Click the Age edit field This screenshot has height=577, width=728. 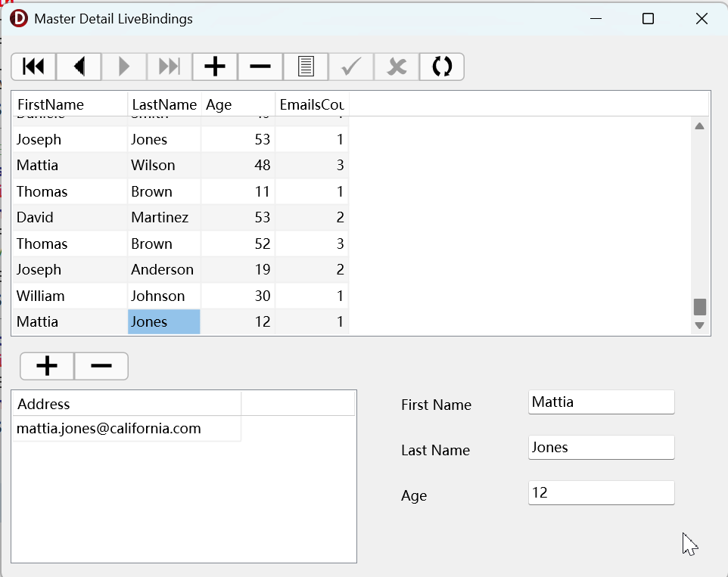(x=601, y=493)
